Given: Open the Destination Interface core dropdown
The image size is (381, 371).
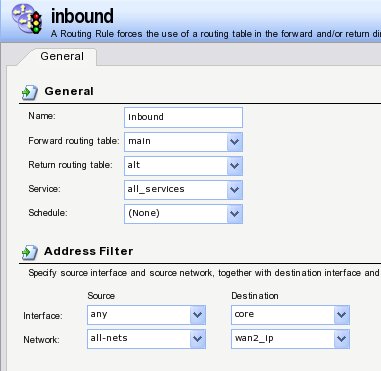Looking at the screenshot, I should click(290, 315).
